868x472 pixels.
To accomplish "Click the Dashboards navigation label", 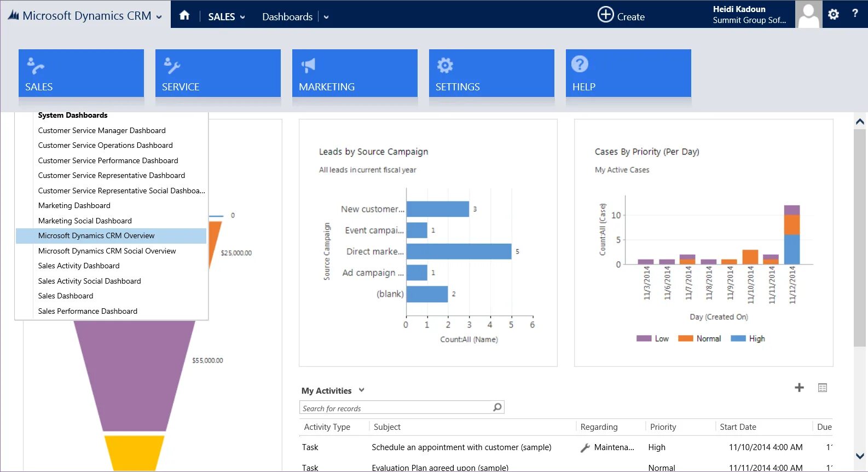I will [x=287, y=17].
